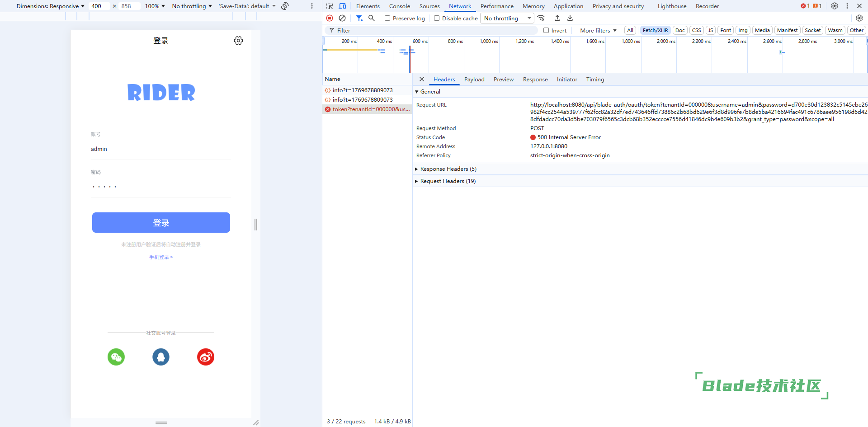This screenshot has width=868, height=427.
Task: Switch to the Payload tab
Action: (x=474, y=80)
